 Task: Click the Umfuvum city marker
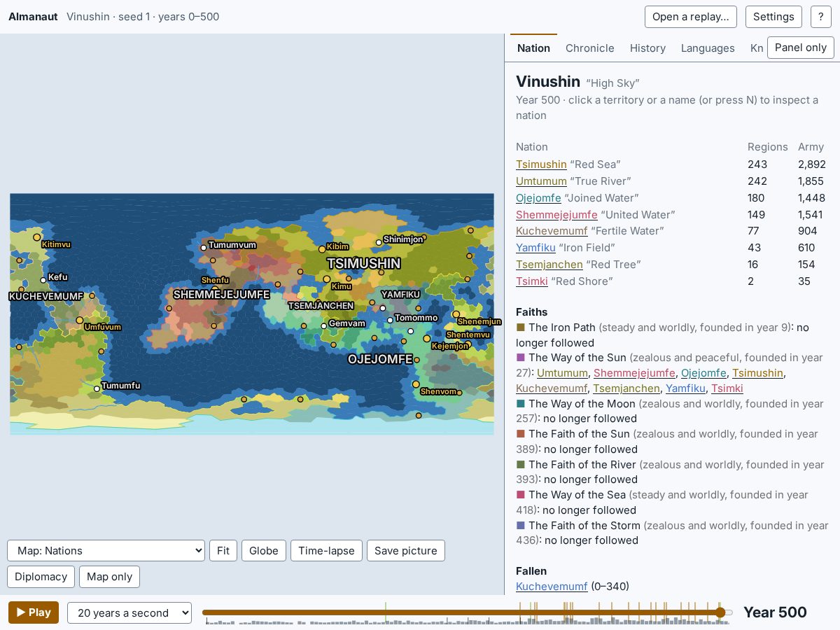[x=80, y=319]
